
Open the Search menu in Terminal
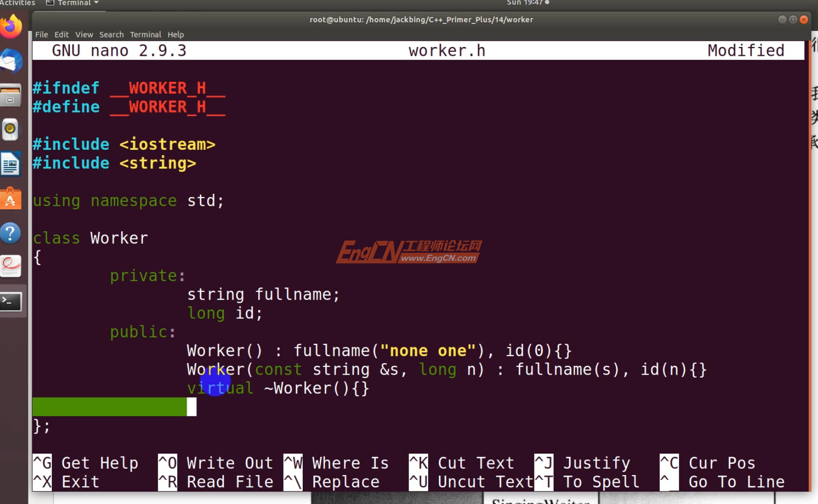111,34
